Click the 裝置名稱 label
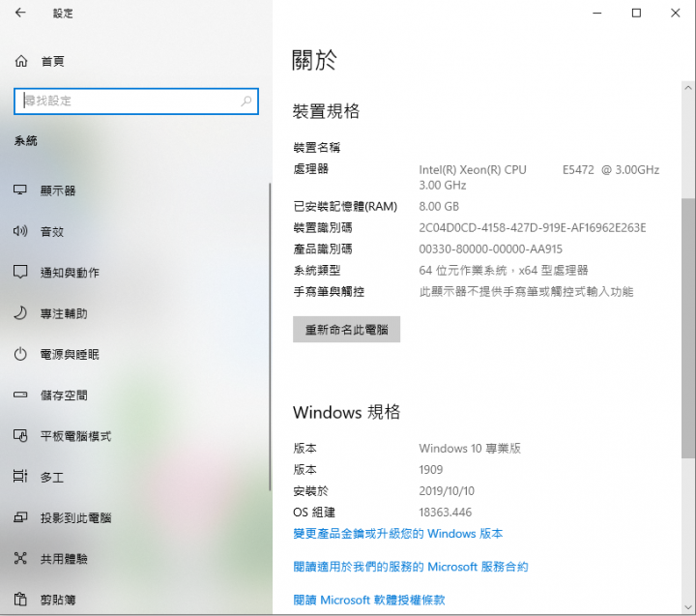Image resolution: width=696 pixels, height=616 pixels. 316,147
